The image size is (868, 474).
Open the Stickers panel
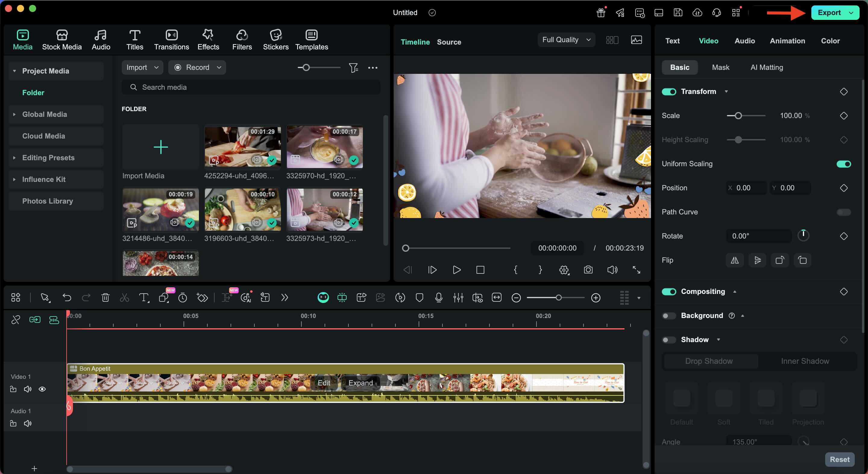pyautogui.click(x=276, y=39)
